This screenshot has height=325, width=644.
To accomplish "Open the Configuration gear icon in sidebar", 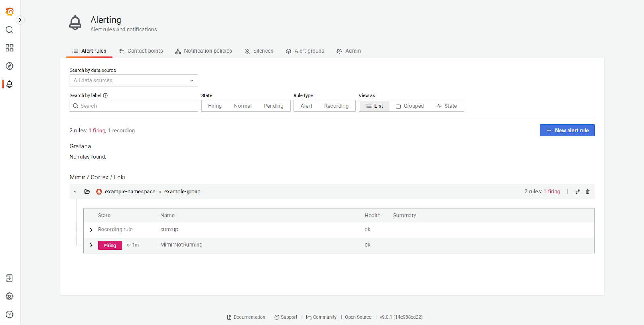I will (x=10, y=296).
